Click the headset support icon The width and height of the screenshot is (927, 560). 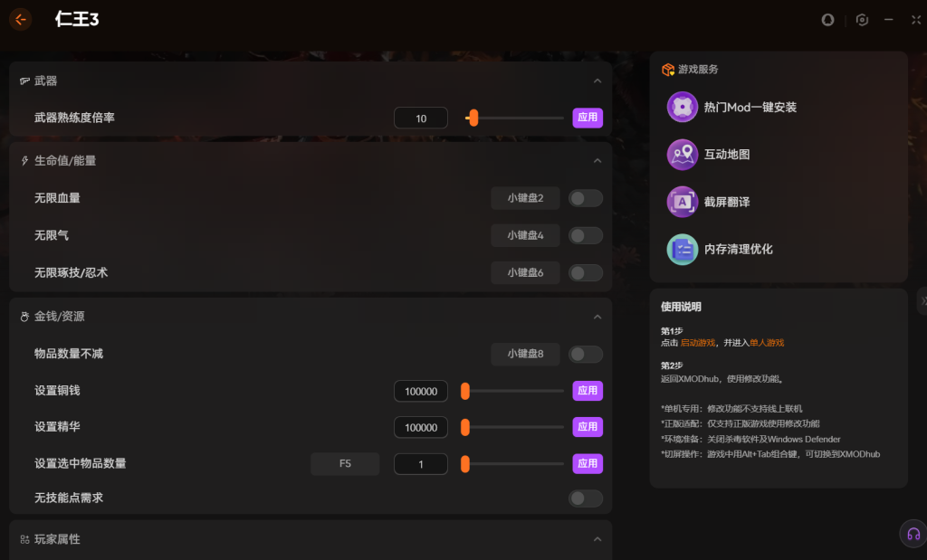(x=913, y=534)
